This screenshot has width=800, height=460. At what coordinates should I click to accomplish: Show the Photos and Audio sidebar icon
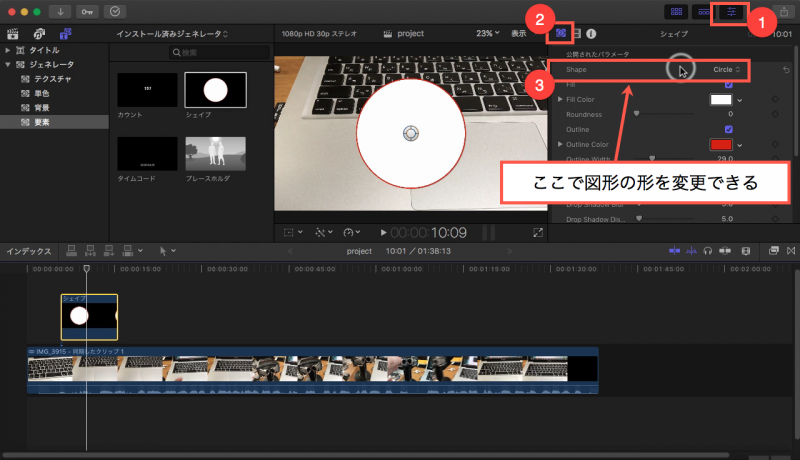point(39,34)
